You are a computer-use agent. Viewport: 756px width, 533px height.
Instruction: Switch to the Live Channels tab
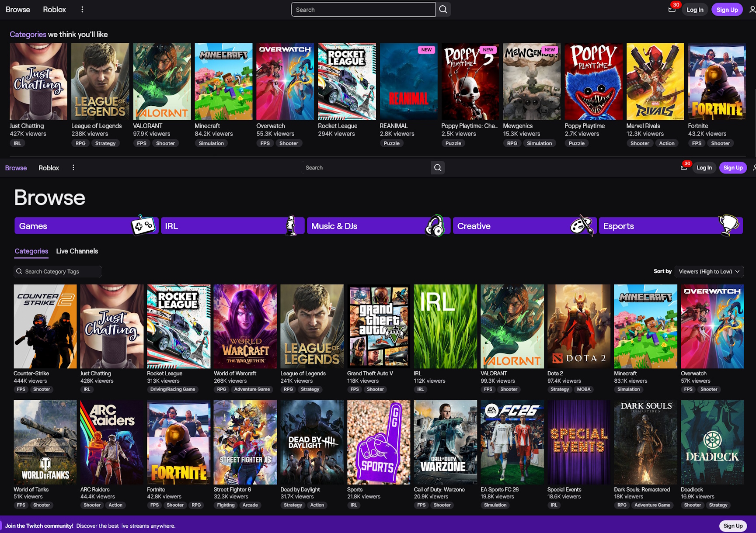77,251
